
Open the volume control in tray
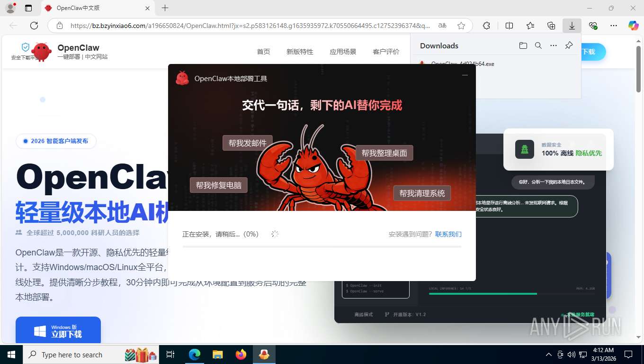point(572,355)
